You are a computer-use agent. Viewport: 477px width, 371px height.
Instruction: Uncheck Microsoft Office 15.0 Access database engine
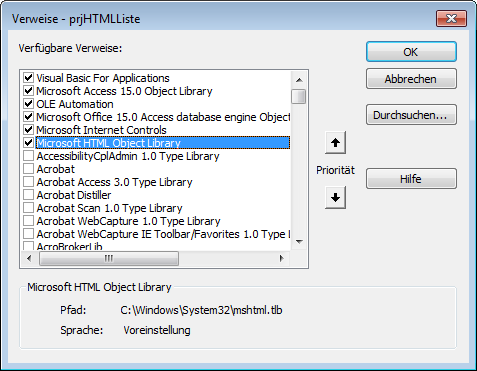28,117
